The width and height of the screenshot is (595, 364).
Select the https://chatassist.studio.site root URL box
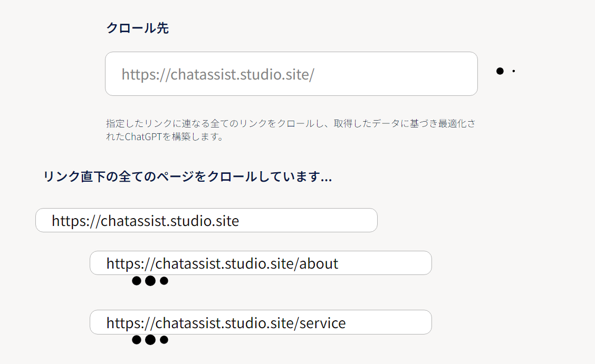(x=206, y=220)
